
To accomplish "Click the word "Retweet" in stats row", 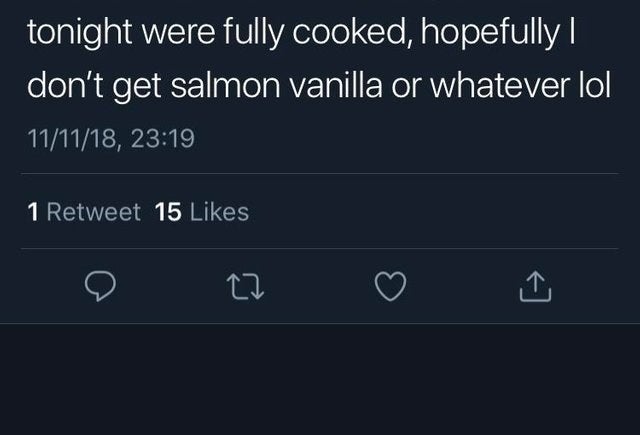I will [94, 211].
